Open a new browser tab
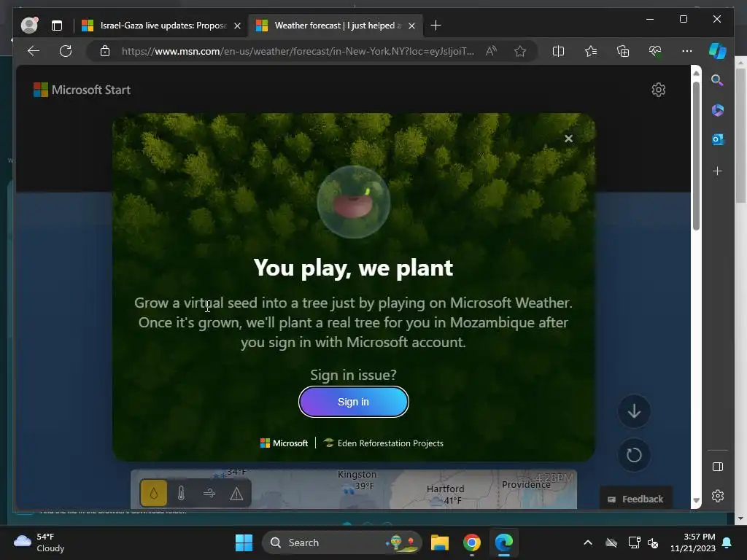The width and height of the screenshot is (747, 560). point(436,26)
